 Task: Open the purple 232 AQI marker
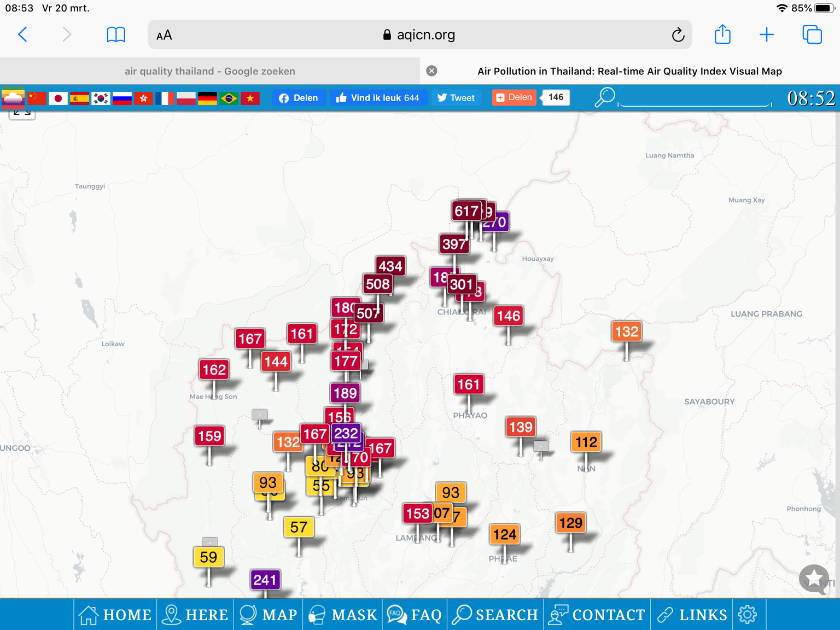[x=346, y=434]
